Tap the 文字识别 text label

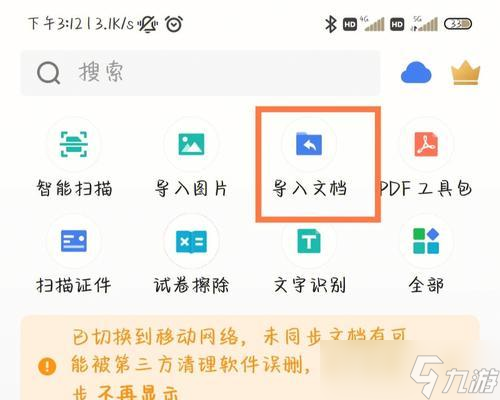pos(309,285)
